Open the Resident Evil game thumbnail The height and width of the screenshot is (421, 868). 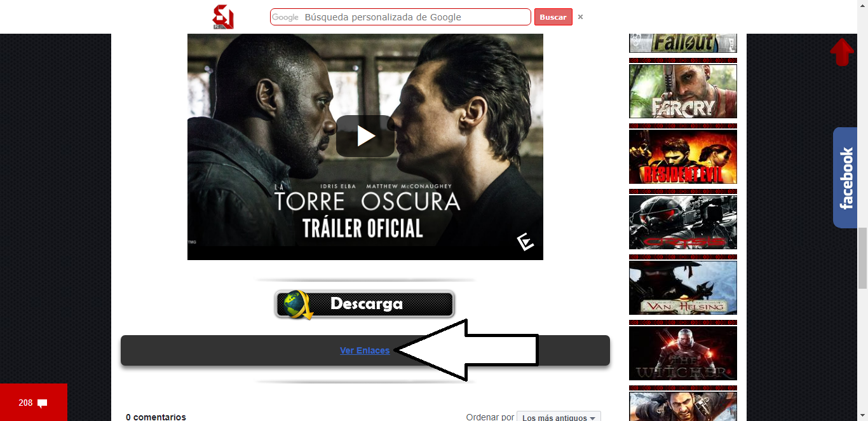pyautogui.click(x=683, y=156)
